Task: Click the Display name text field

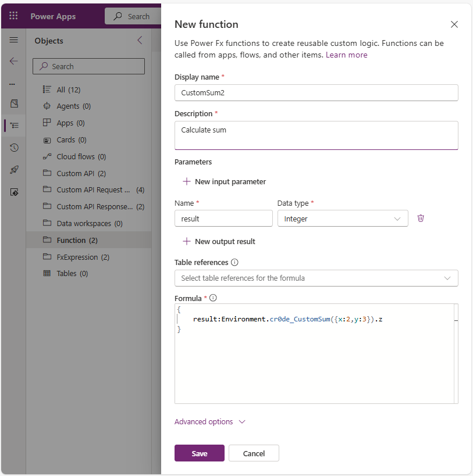Action: tap(316, 93)
